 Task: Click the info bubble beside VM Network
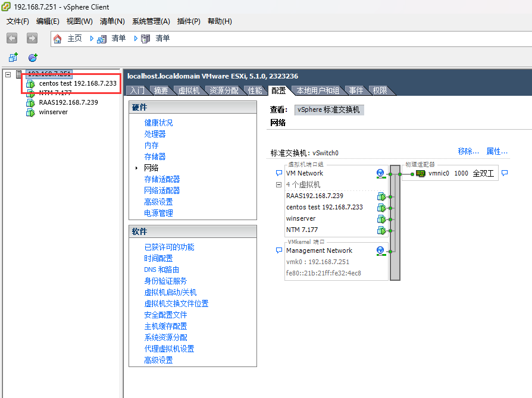[x=279, y=173]
